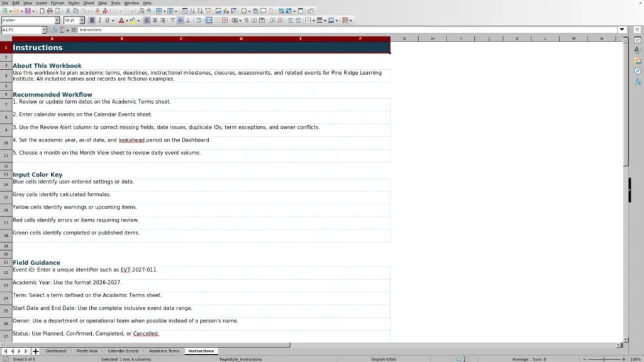Viewport: 644px width, 362px height.
Task: Open the Select Function sum dropdown arrow
Action: pos(67,30)
